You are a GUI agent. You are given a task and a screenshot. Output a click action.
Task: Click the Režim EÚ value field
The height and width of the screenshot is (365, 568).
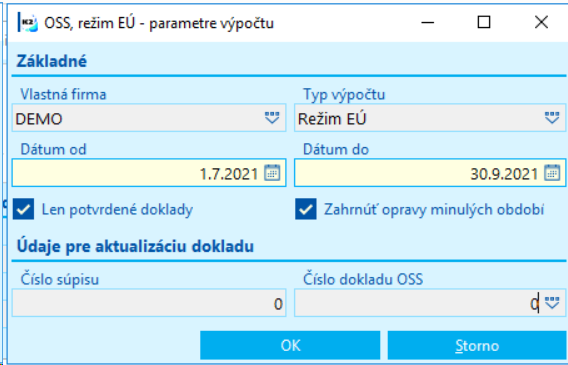(x=419, y=118)
